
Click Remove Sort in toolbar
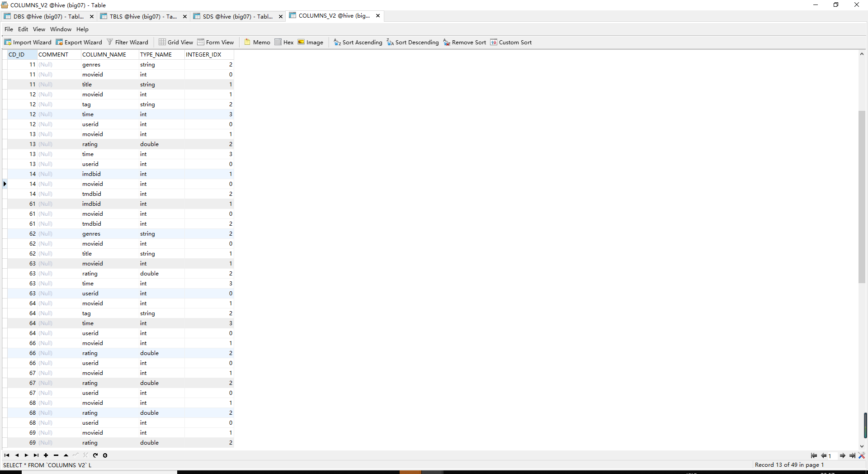coord(464,42)
